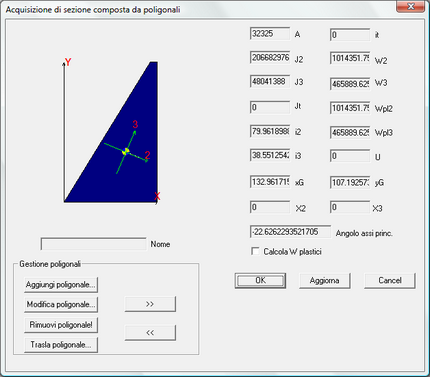
Task: Click the area A value field
Action: tap(270, 34)
